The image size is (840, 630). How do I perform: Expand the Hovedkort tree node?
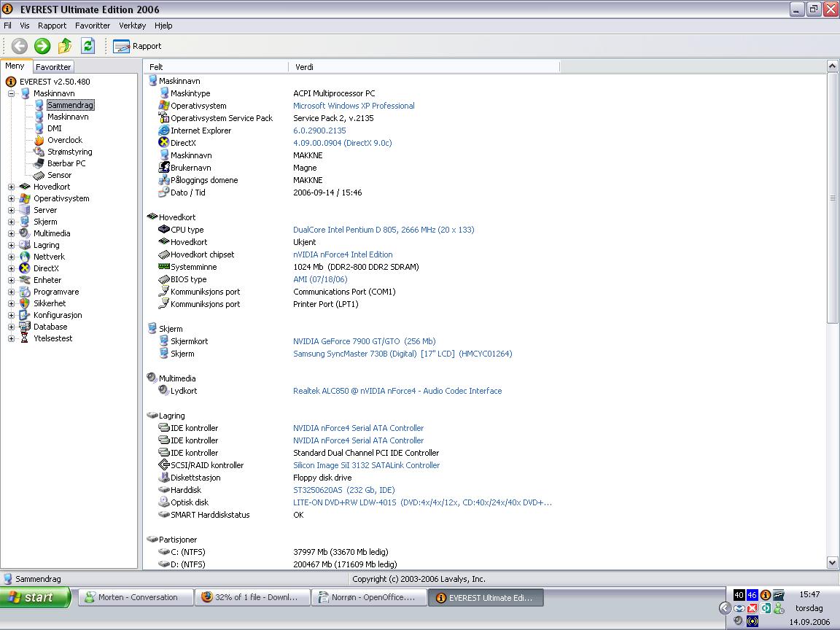click(x=11, y=187)
